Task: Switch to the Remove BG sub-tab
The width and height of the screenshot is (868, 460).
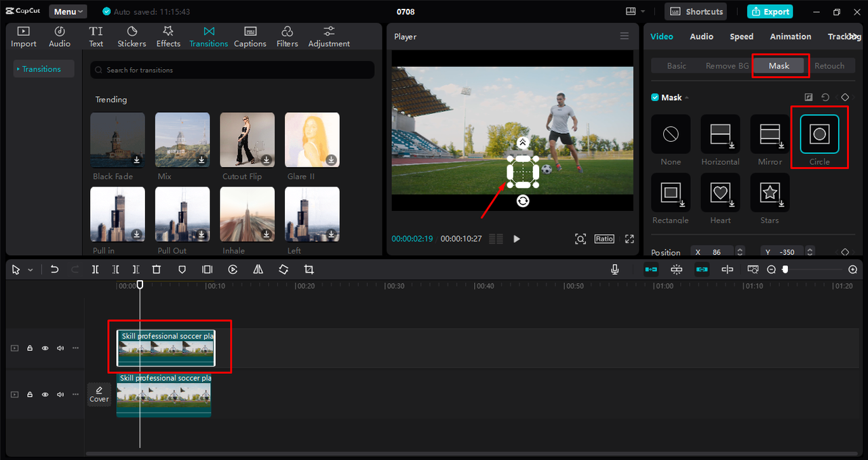Action: [727, 66]
